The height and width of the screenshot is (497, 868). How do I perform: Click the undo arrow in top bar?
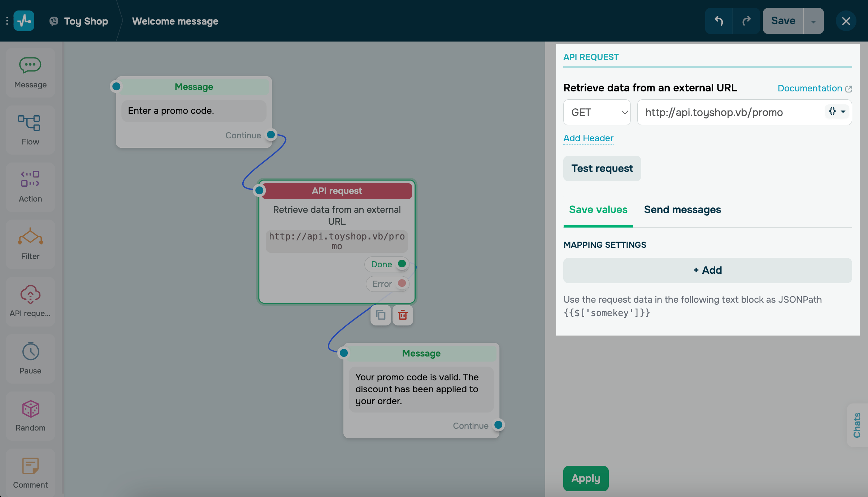pyautogui.click(x=719, y=21)
